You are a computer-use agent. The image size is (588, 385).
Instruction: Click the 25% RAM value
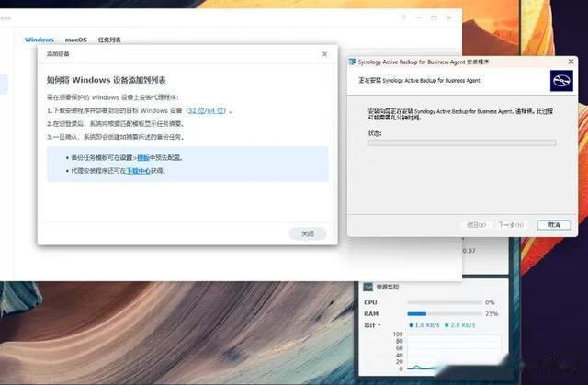(492, 313)
